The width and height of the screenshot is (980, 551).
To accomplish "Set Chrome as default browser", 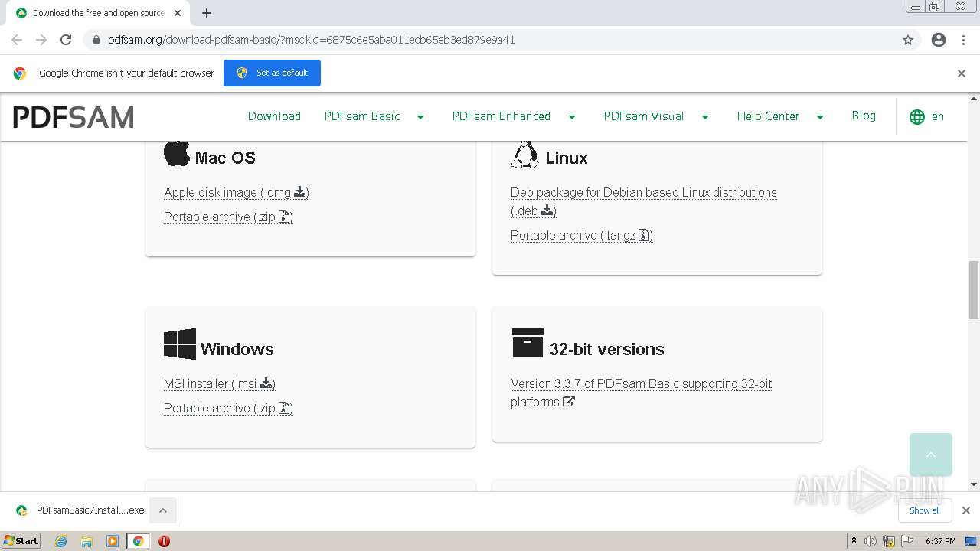I will coord(272,73).
